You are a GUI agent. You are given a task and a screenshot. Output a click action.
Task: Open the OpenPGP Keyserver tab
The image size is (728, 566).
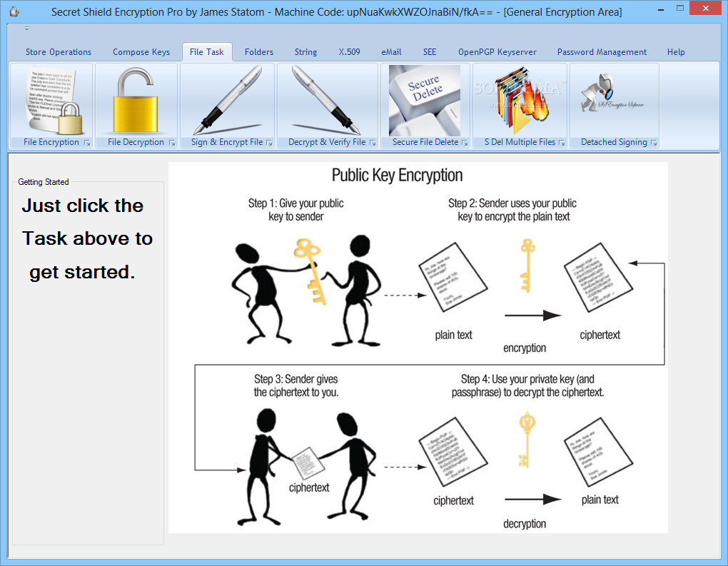tap(497, 52)
